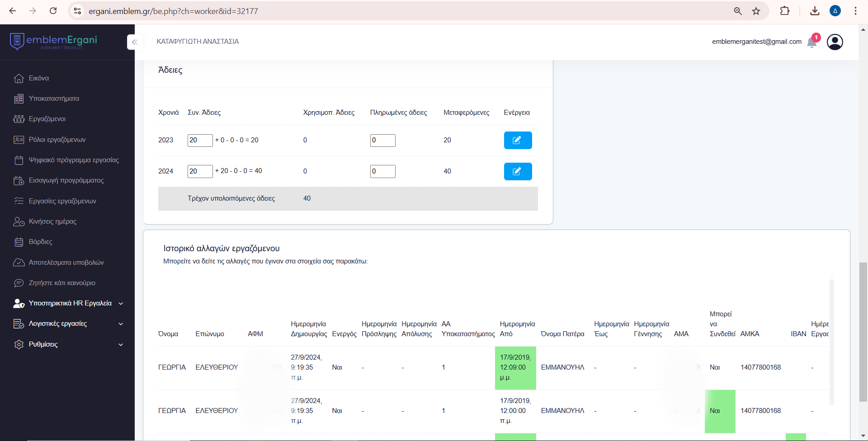Edit total leave field for 2023
This screenshot has height=441, width=868.
point(200,140)
